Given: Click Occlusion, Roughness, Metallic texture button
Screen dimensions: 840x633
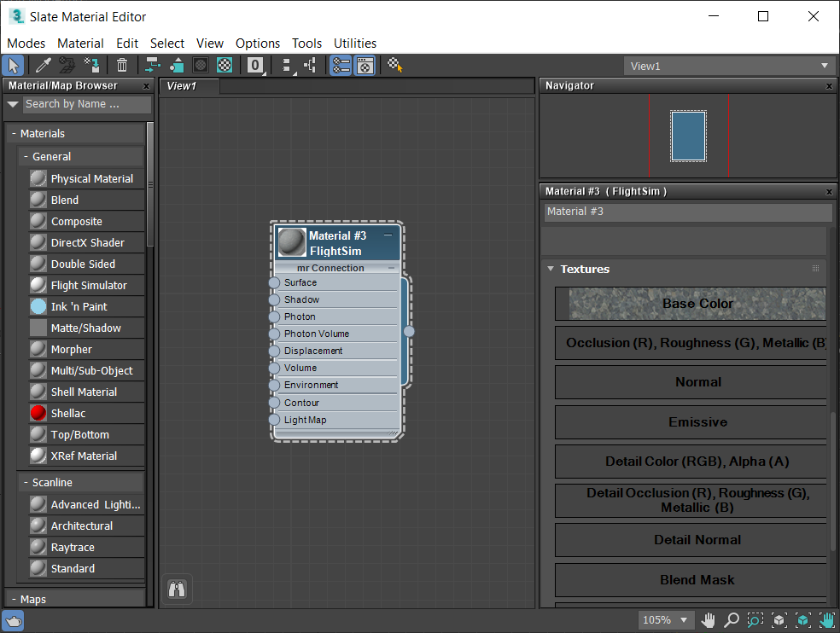Looking at the screenshot, I should tap(691, 343).
